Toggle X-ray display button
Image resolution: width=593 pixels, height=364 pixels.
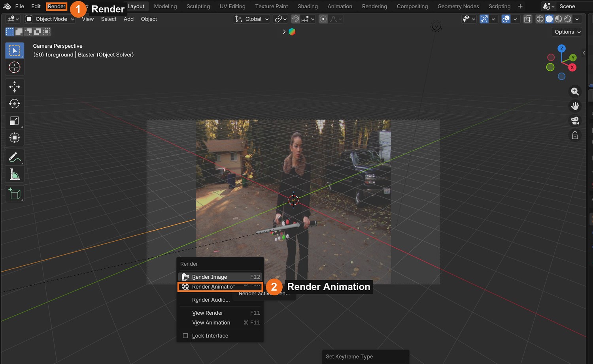(x=528, y=19)
